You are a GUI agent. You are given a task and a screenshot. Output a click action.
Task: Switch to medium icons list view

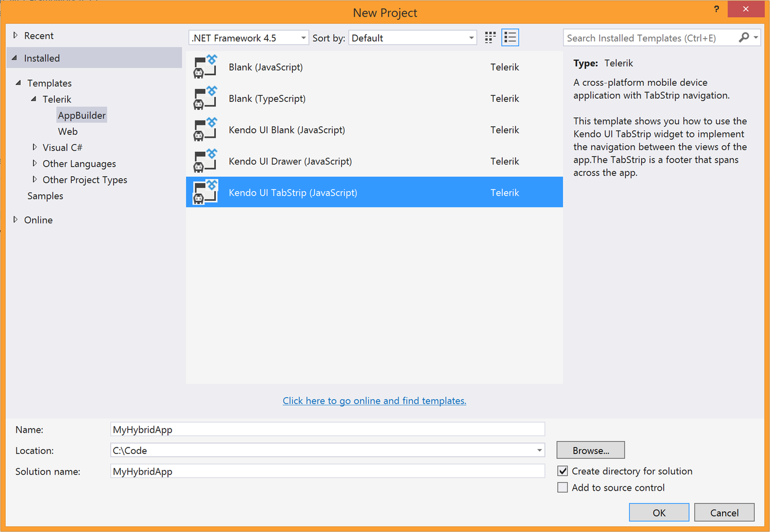[510, 38]
